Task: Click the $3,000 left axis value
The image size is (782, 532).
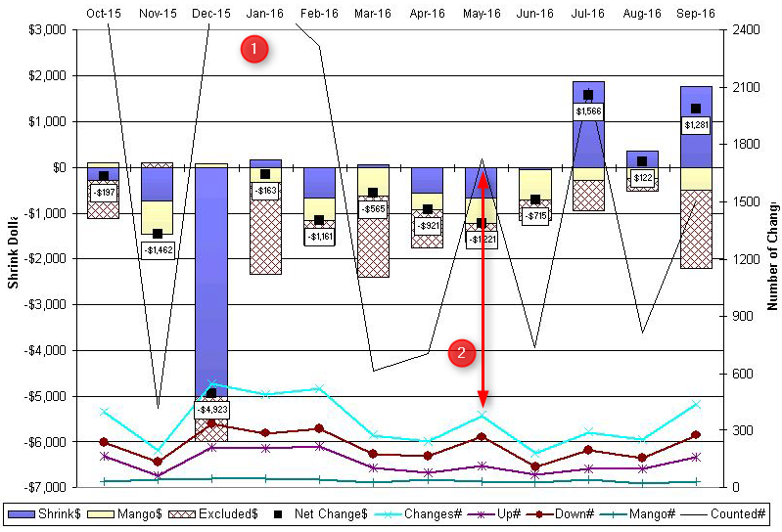Action: (x=47, y=30)
